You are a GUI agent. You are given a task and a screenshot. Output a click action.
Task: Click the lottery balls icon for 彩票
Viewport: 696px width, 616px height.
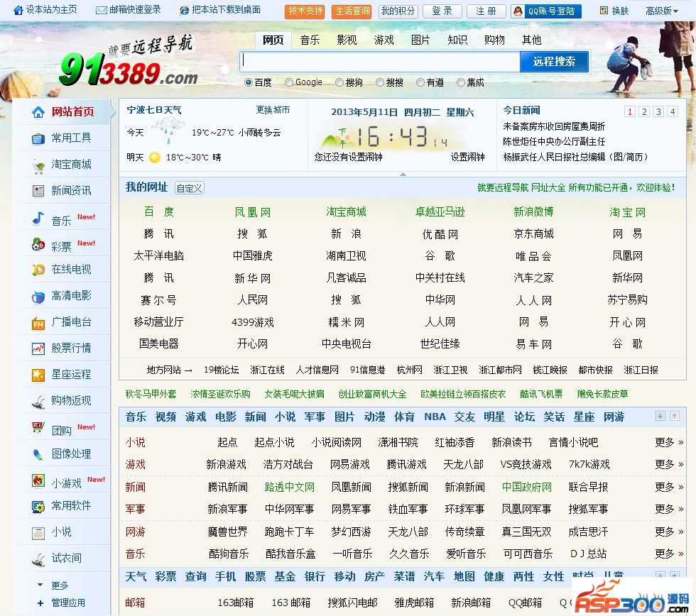(x=38, y=244)
